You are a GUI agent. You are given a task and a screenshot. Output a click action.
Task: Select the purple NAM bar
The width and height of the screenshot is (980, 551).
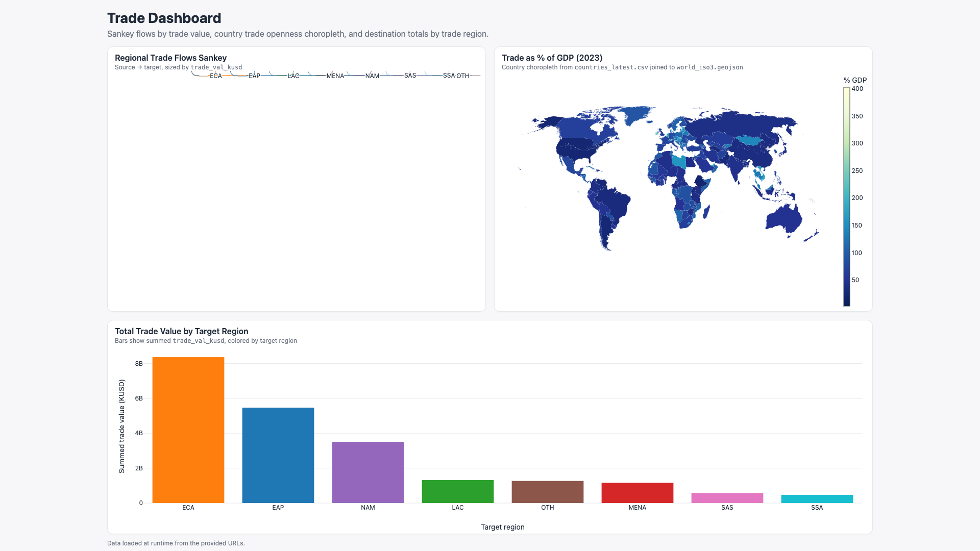[368, 472]
